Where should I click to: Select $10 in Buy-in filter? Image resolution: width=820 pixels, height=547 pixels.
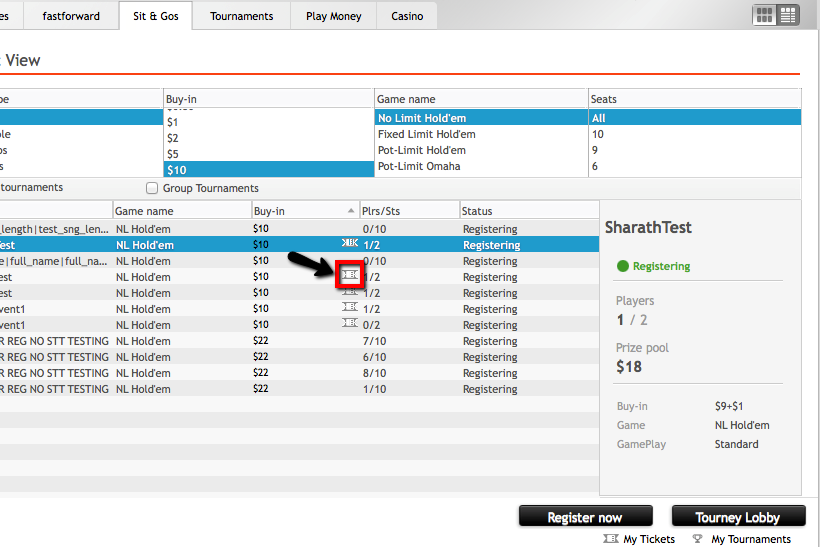click(x=269, y=169)
